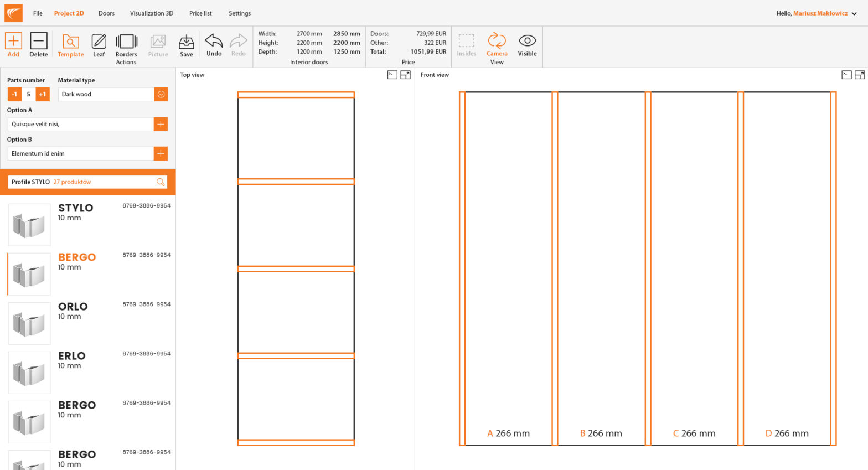
Task: Select door A 266 mm label
Action: point(508,433)
